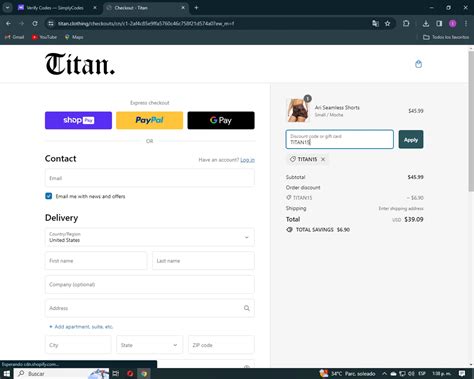Close the Checkout - Titan tab
Screen dimensions: 474x379
(183, 8)
